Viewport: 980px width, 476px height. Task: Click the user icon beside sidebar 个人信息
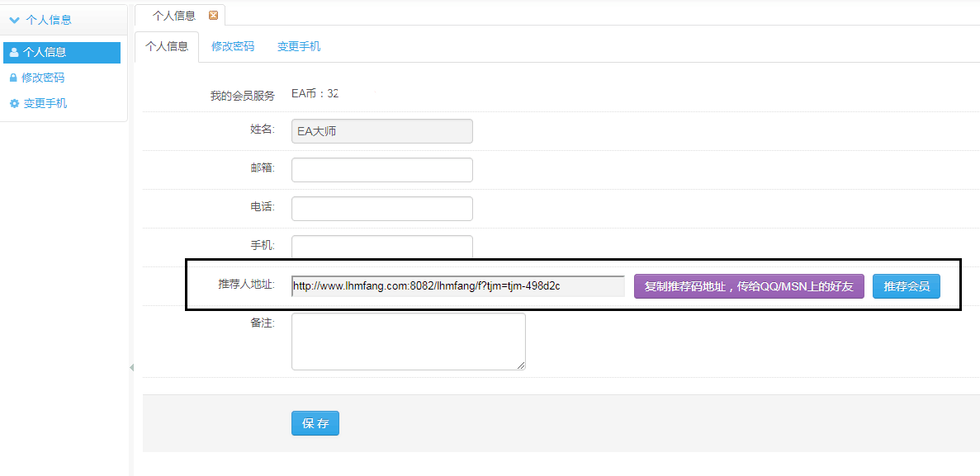(13, 52)
